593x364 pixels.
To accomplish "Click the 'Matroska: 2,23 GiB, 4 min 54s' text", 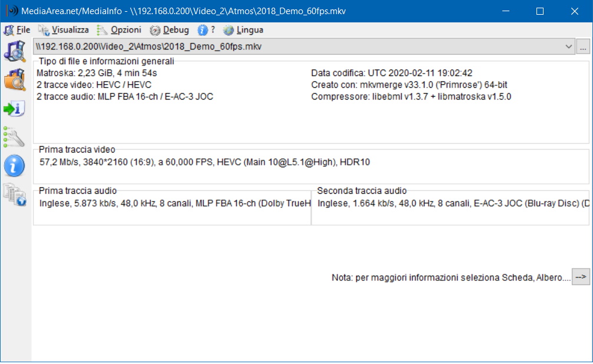I will pyautogui.click(x=97, y=73).
